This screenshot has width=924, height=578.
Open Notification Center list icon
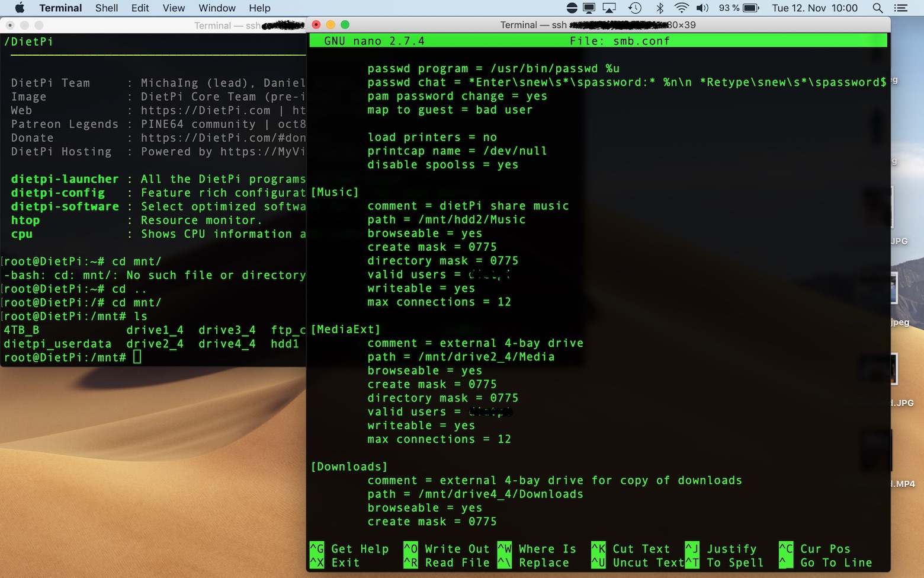point(901,8)
